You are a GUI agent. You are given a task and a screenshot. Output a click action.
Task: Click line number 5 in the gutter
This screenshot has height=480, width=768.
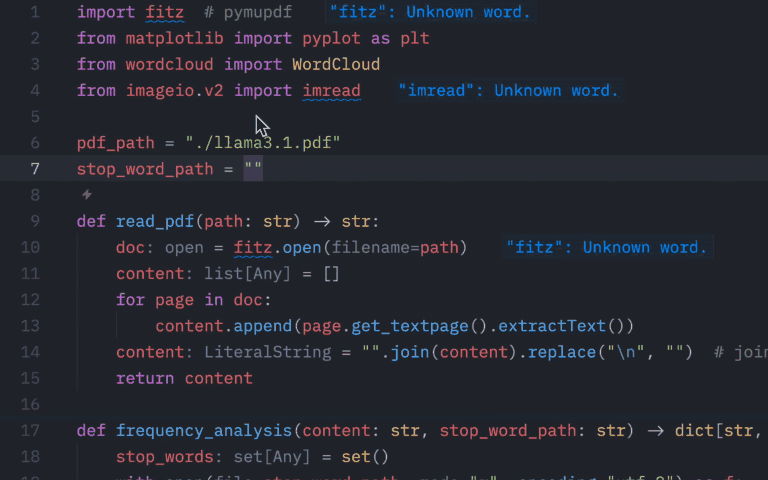click(x=35, y=117)
